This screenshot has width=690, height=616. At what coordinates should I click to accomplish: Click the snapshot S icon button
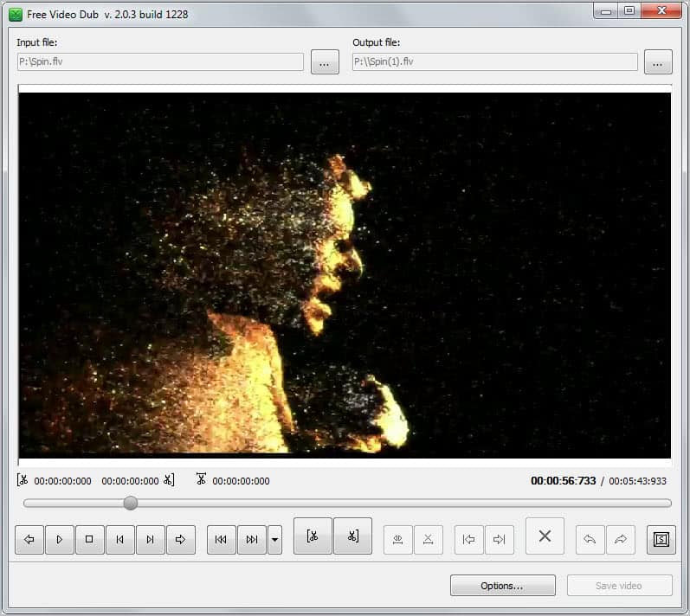pyautogui.click(x=661, y=540)
